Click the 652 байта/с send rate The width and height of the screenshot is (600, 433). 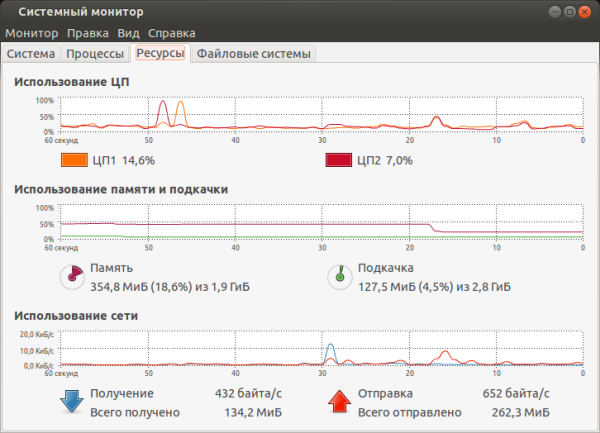(x=516, y=393)
